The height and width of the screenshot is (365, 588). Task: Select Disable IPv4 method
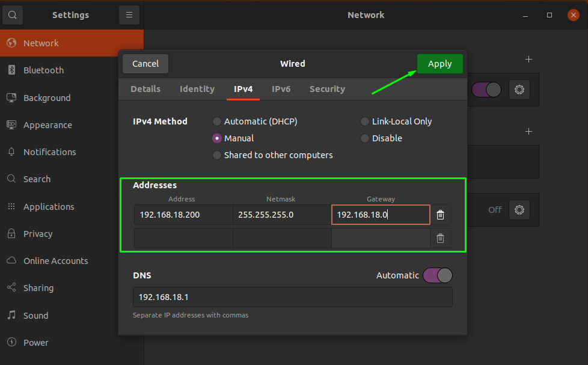point(381,138)
